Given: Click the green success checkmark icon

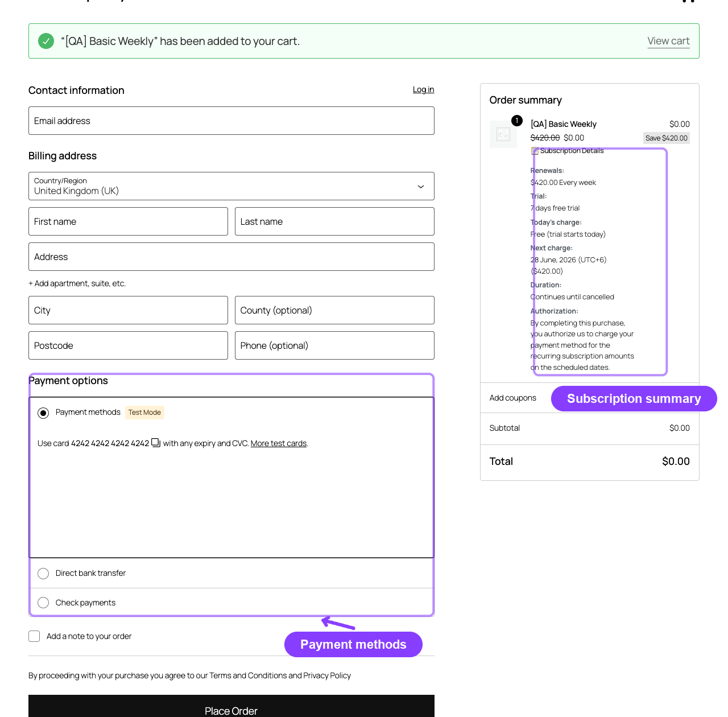Looking at the screenshot, I should coord(46,41).
